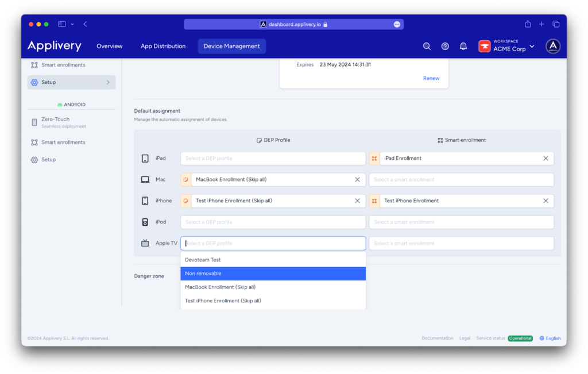Open the user avatar menu
This screenshot has width=588, height=374.
pyautogui.click(x=553, y=46)
